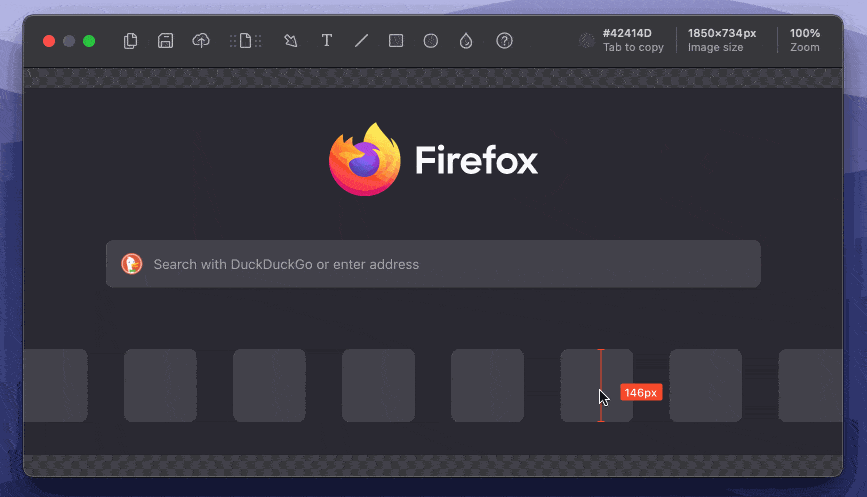Viewport: 867px width, 497px height.
Task: Open the crop and resize canvas tool
Action: [245, 41]
